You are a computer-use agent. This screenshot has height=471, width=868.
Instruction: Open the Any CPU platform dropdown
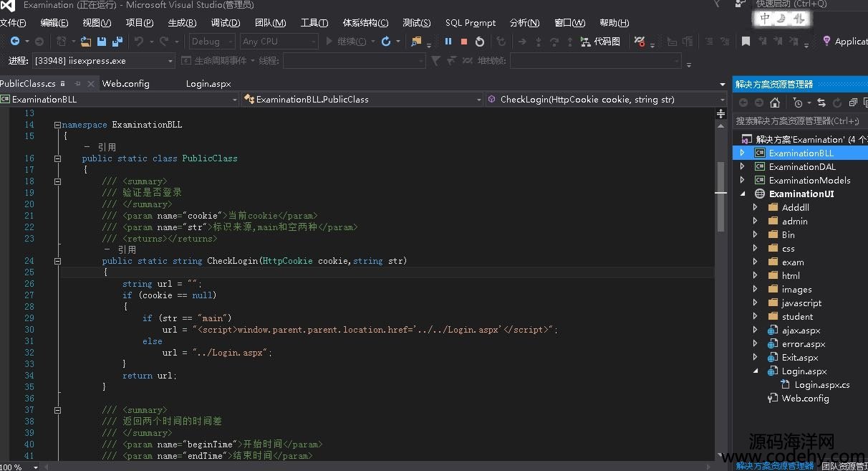(278, 42)
